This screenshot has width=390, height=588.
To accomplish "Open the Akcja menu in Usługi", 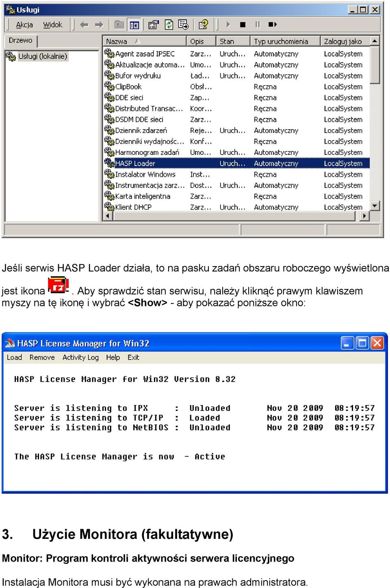I will click(24, 25).
